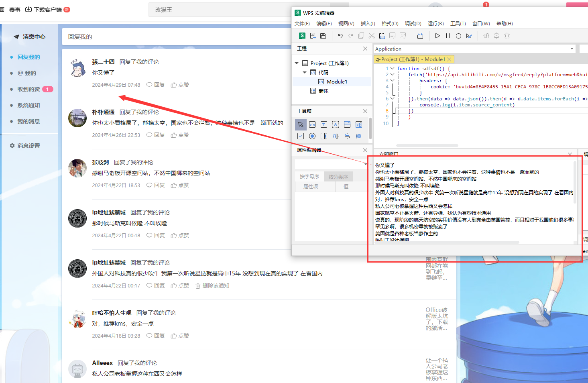588x383 pixels.
Task: Close the Module1 code tab
Action: (x=449, y=59)
